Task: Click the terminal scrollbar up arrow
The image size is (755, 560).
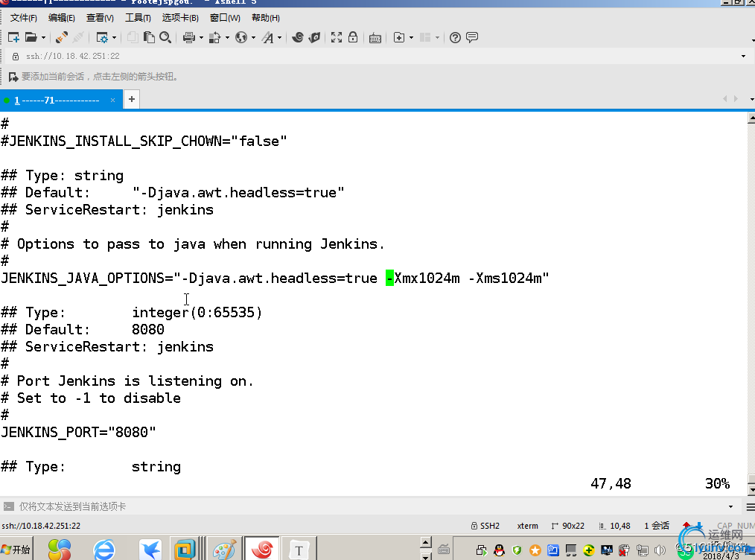Action: point(751,118)
